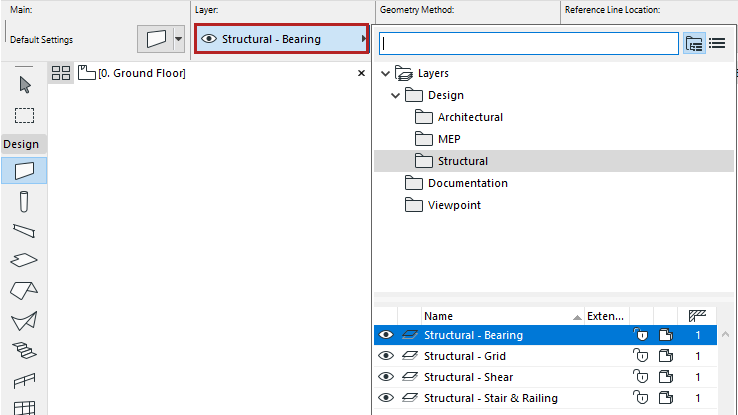Collapse the Design folder
Viewport: 738px width, 415px height.
(x=396, y=95)
